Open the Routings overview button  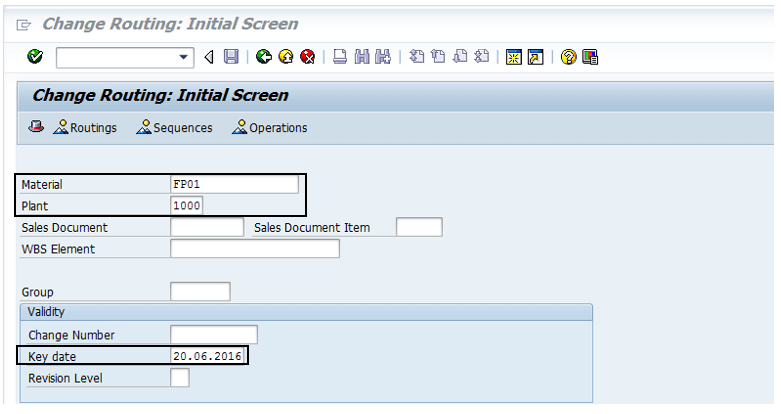pos(85,128)
